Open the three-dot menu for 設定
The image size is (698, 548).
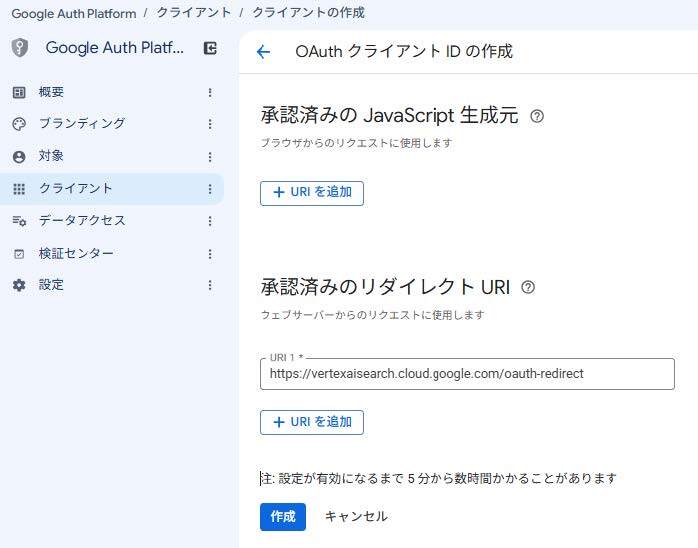point(210,285)
